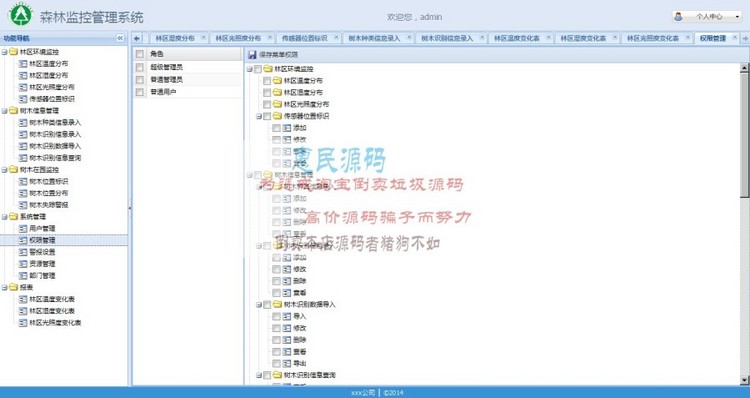The width and height of the screenshot is (750, 398).
Task: Check the 导入 permission checkbox
Action: (276, 316)
